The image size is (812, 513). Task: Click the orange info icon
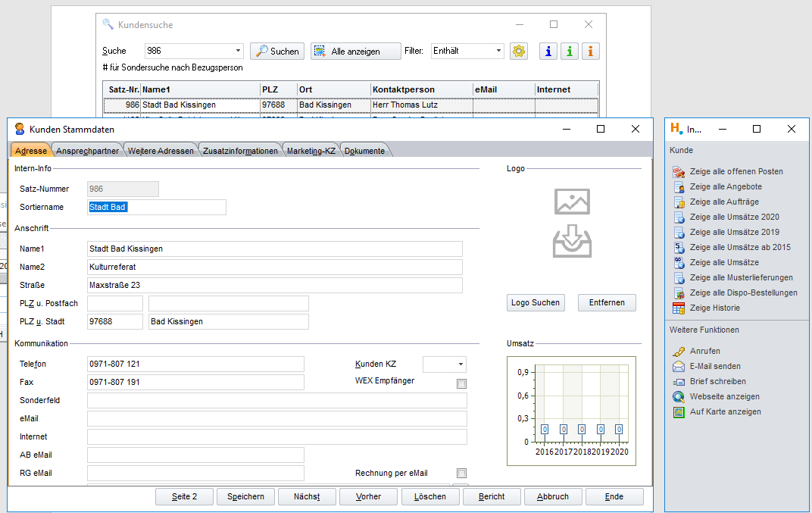click(591, 51)
